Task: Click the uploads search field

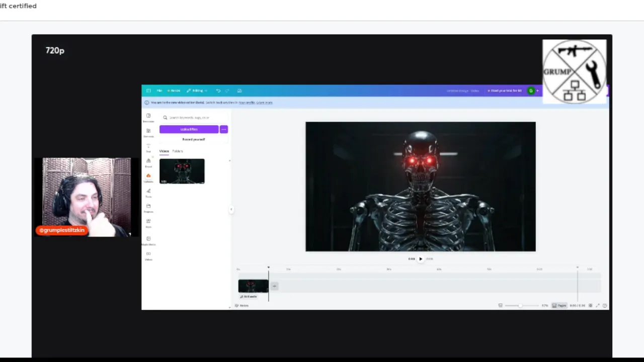Action: [194, 118]
